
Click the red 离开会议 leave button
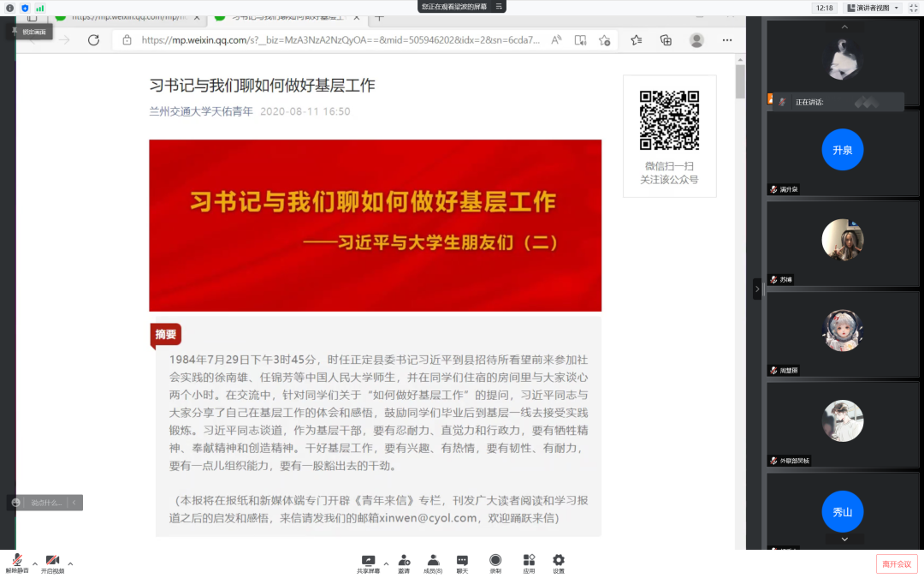click(897, 563)
